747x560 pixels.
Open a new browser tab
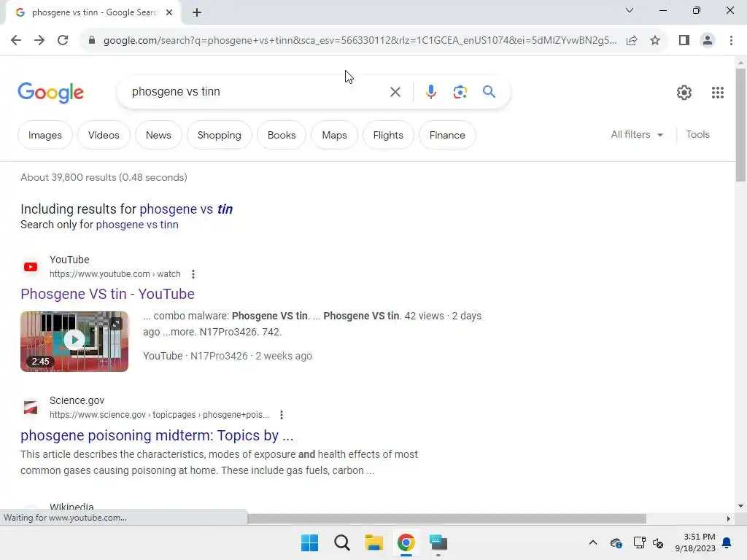point(197,12)
